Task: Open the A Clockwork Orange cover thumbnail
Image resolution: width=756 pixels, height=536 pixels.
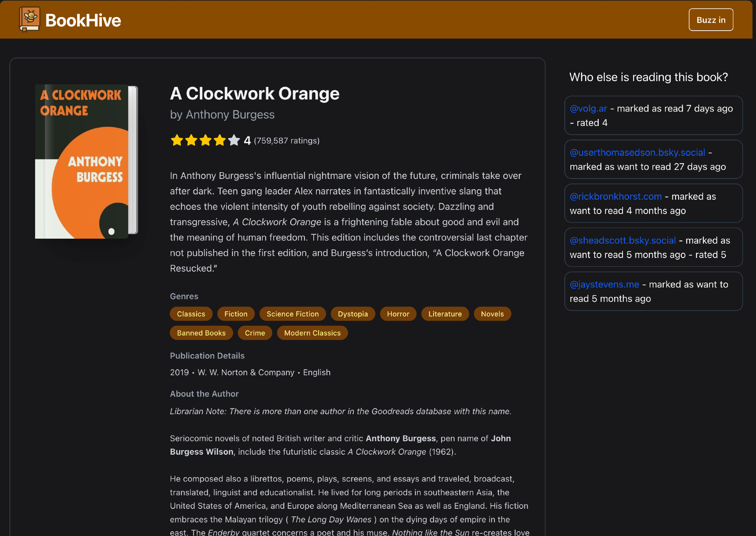Action: (x=86, y=162)
